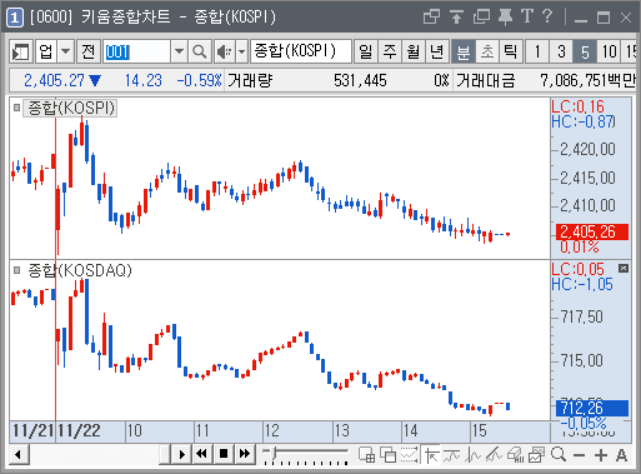Rewind chart playback

click(x=202, y=454)
